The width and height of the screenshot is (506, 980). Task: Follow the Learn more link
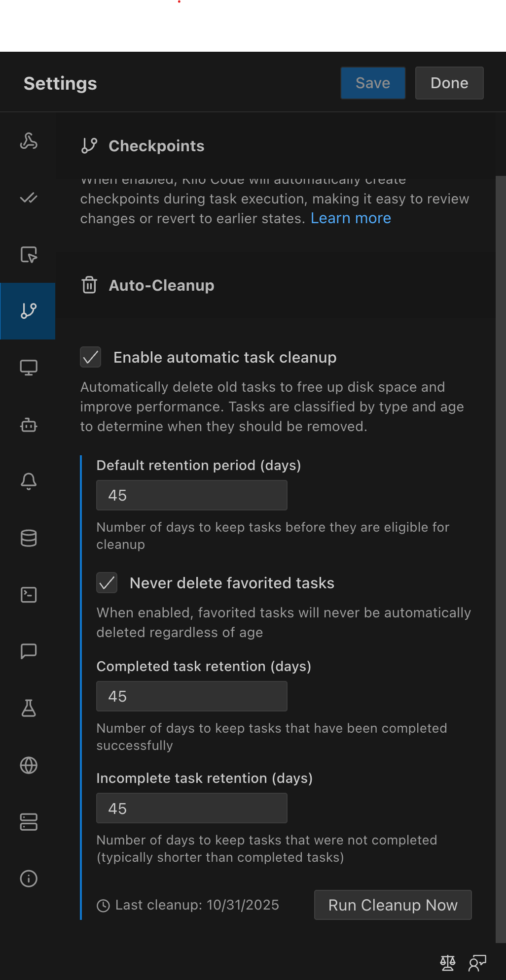pyautogui.click(x=351, y=218)
